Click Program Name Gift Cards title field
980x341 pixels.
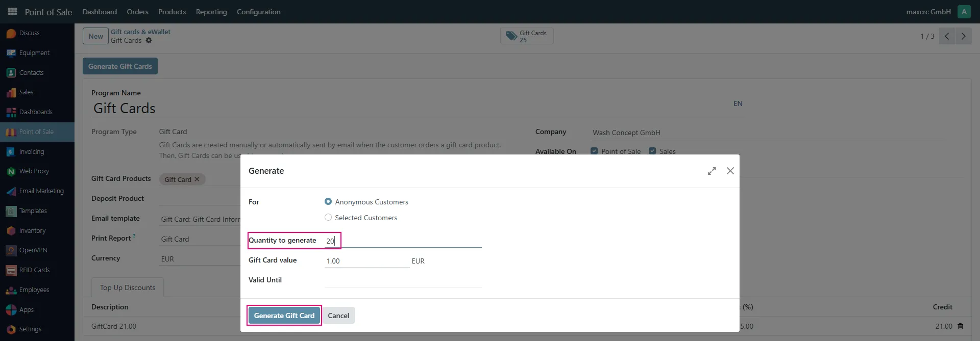[x=410, y=108]
